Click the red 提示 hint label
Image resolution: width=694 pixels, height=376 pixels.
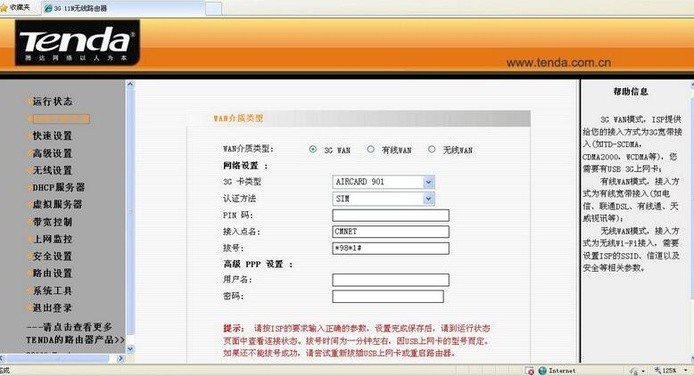point(233,328)
